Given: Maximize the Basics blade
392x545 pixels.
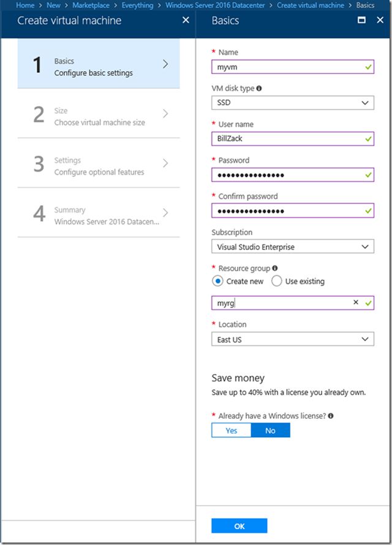Looking at the screenshot, I should 362,20.
